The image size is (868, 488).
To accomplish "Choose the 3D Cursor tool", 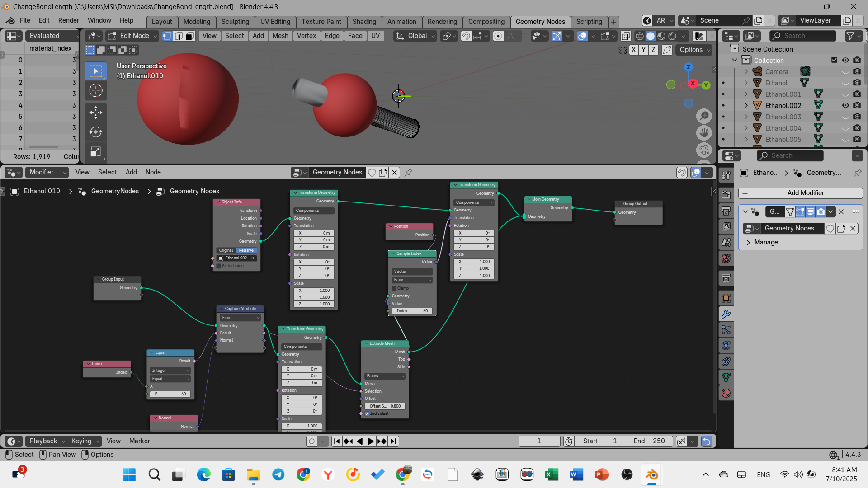I will pyautogui.click(x=96, y=91).
